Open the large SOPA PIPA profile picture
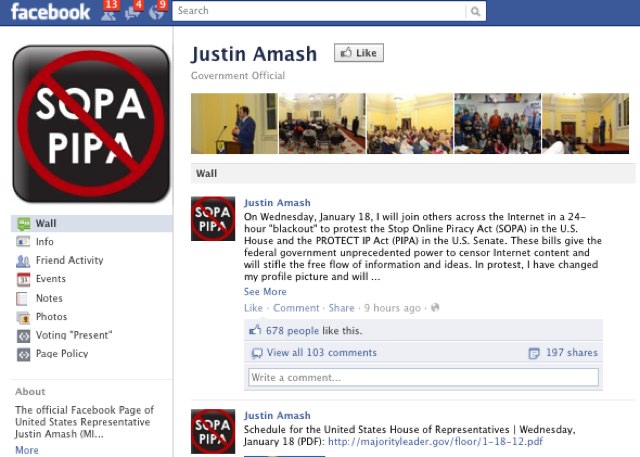Screen dimensions: 640x457 (91, 124)
